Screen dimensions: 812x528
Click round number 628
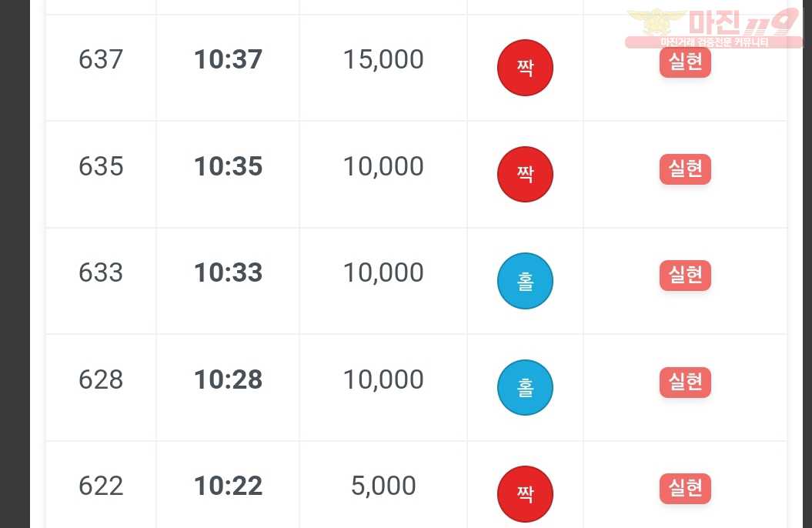coord(101,379)
